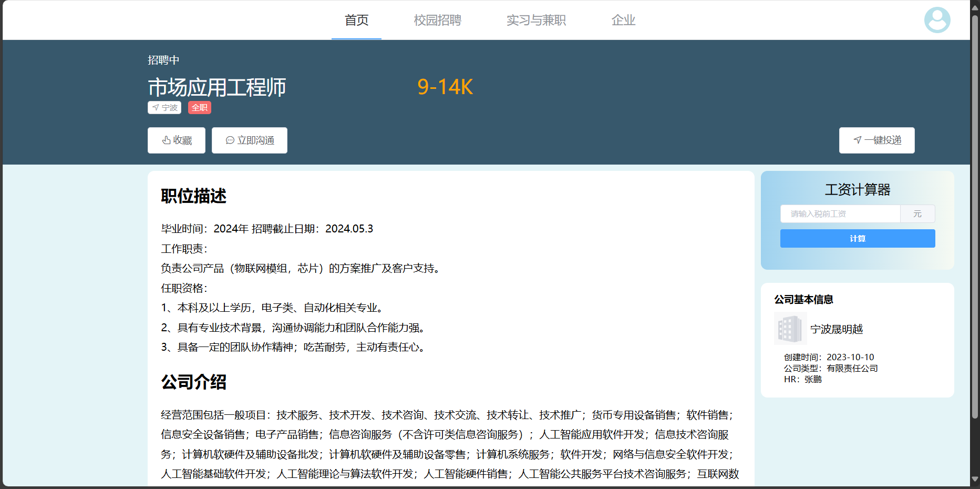Open the 首页 tab

point(356,20)
